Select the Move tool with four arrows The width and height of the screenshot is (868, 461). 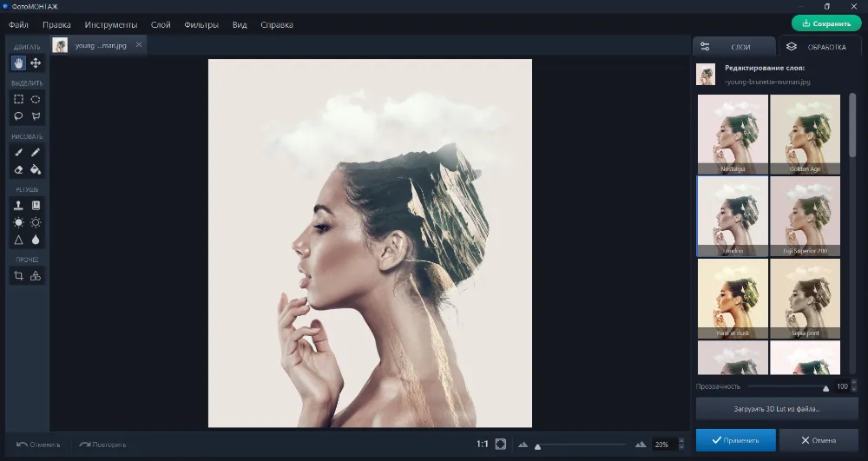tap(36, 63)
